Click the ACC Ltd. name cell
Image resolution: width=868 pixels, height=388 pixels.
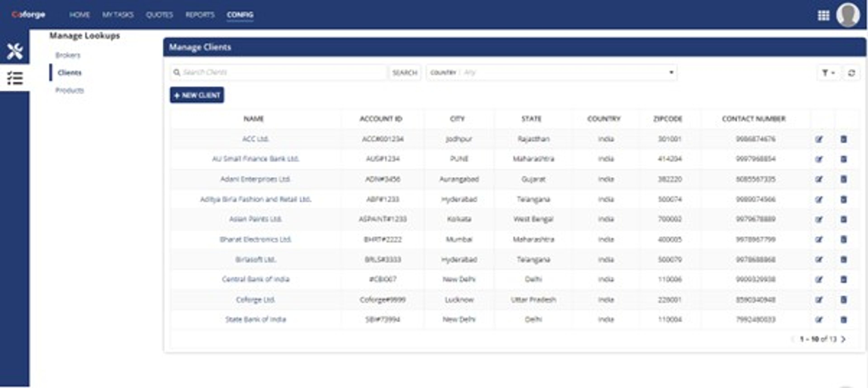(255, 139)
